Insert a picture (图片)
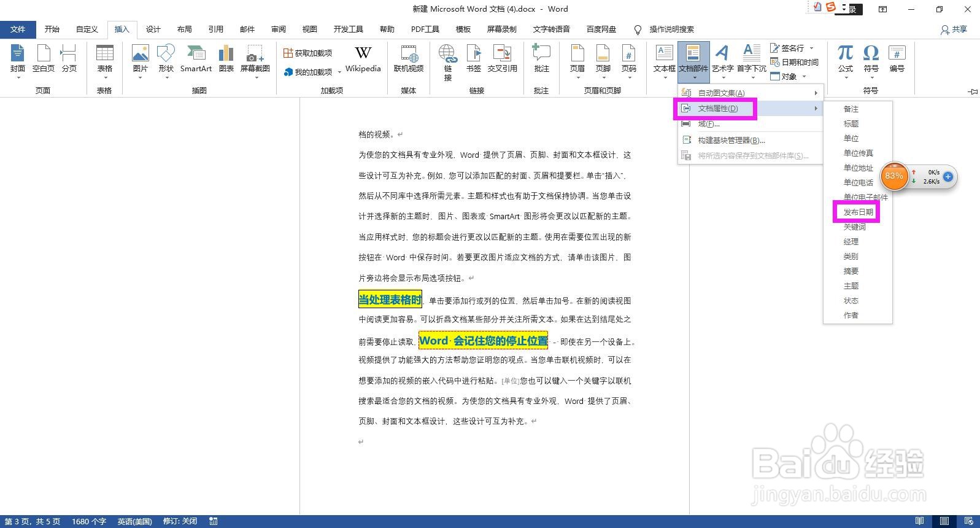The height and width of the screenshot is (528, 980). click(x=141, y=61)
